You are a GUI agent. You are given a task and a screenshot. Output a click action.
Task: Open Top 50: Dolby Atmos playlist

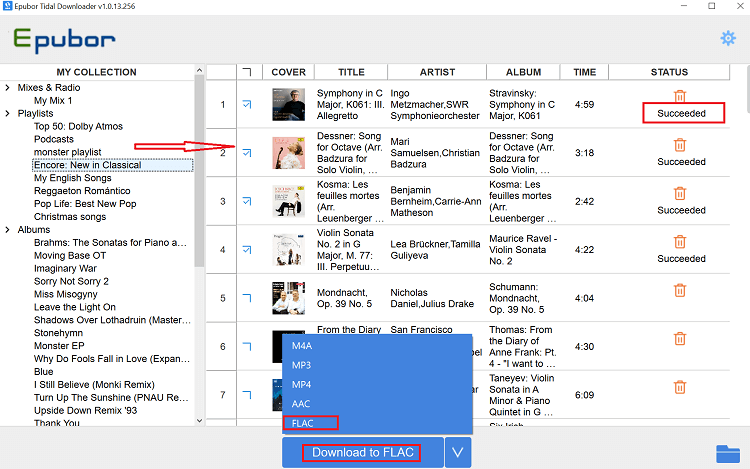[78, 126]
